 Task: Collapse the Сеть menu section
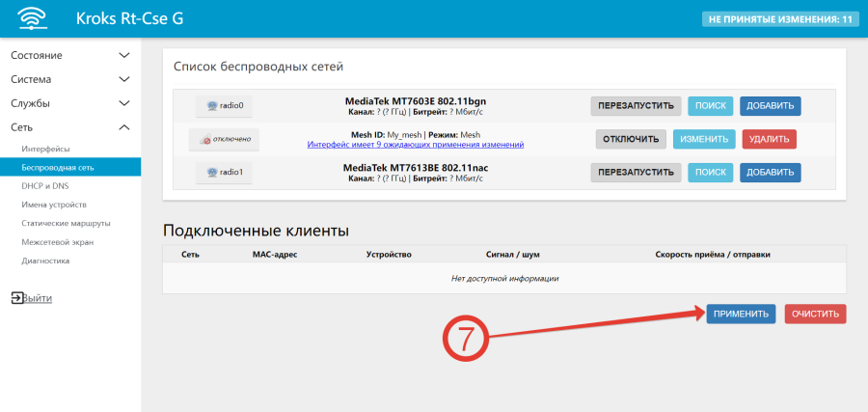click(69, 127)
